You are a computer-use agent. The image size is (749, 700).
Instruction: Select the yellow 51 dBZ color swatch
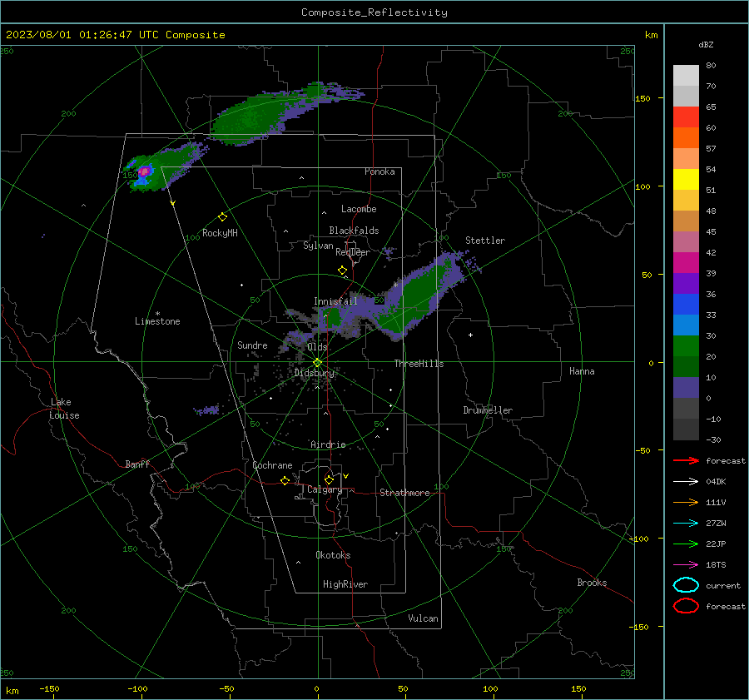coord(686,179)
